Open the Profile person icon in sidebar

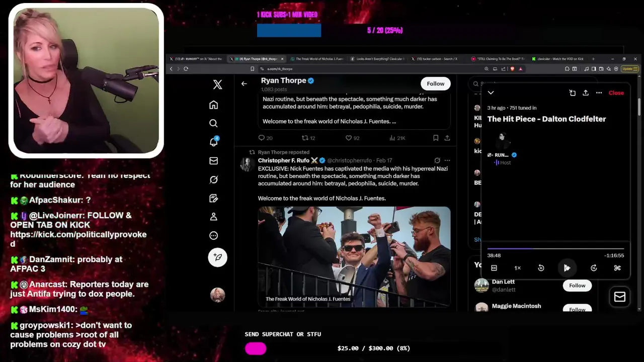213,217
